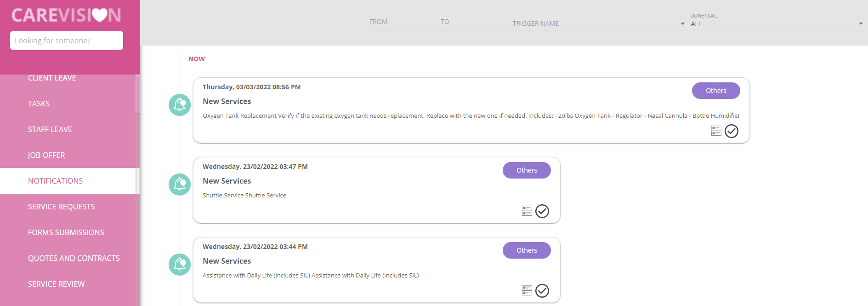Focus the 'Looking for someone?' search box
868x306 pixels.
67,40
